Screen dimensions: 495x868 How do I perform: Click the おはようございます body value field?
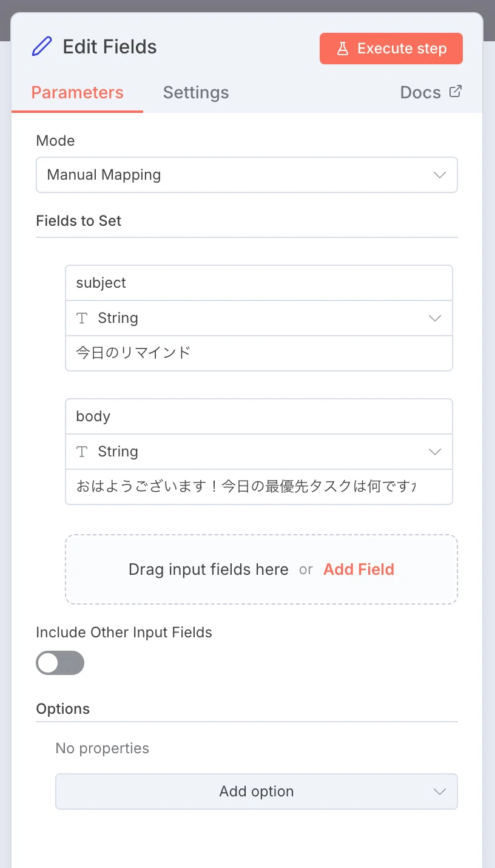pos(259,486)
